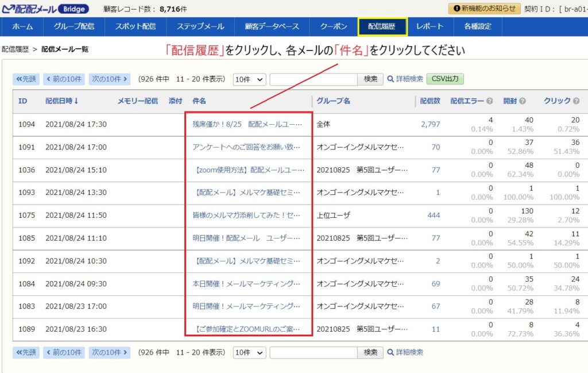Open the bottom 10件 per-page dropdown
This screenshot has width=588, height=373.
tap(249, 352)
